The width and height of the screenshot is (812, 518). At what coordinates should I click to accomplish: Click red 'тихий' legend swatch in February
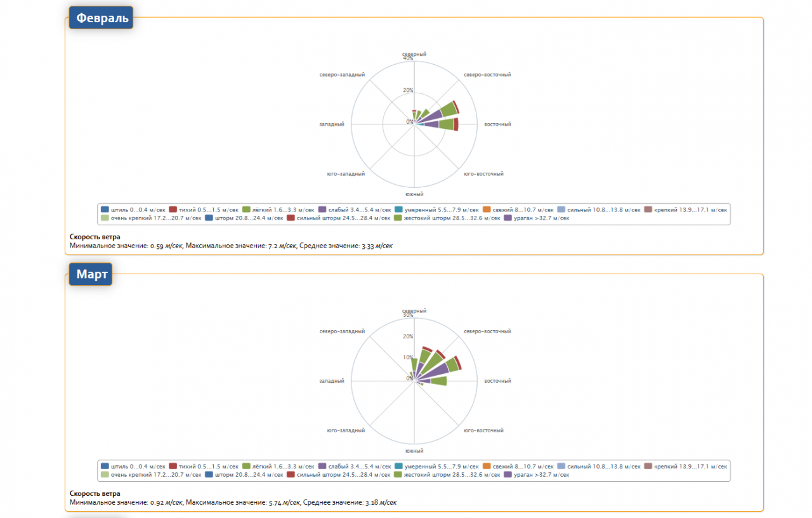point(173,209)
